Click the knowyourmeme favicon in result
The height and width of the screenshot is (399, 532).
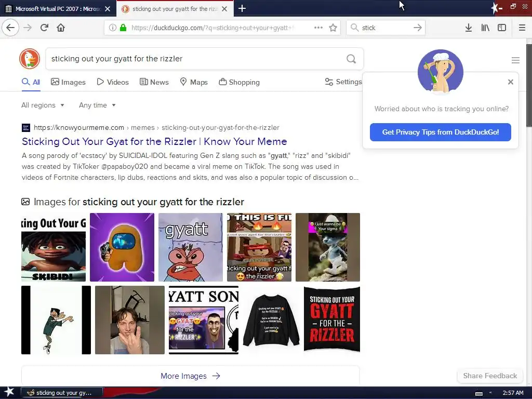click(x=26, y=128)
